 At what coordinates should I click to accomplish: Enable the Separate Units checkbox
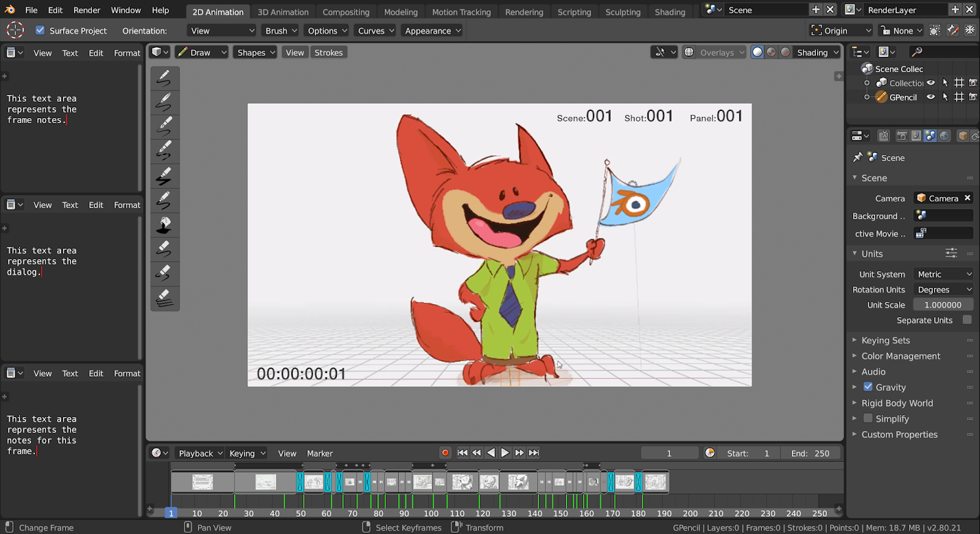point(967,320)
